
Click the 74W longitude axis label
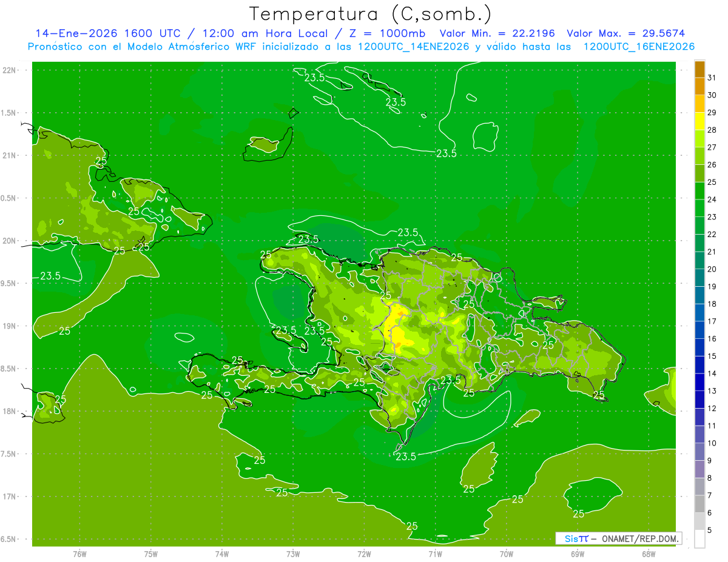(x=222, y=554)
